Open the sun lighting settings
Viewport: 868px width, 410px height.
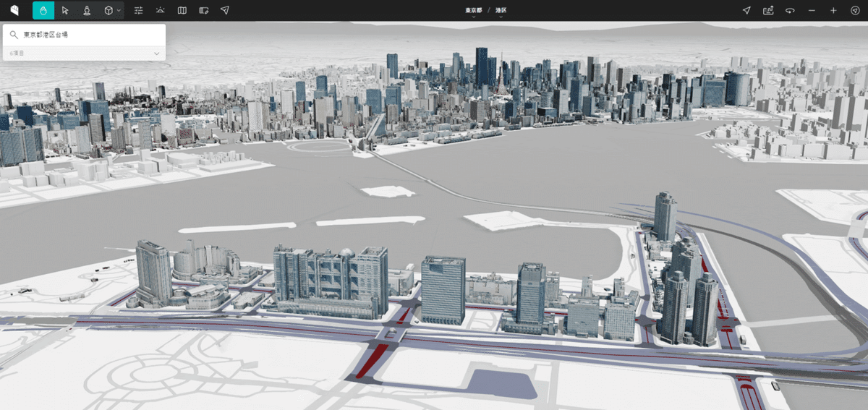(x=161, y=10)
